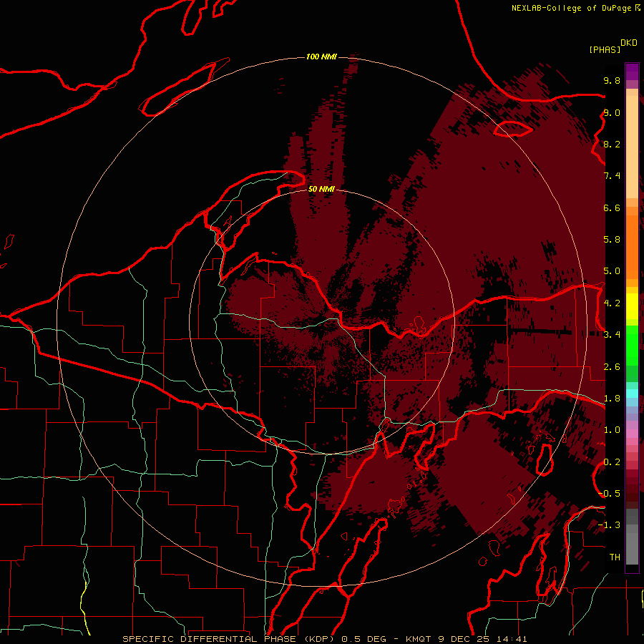The height and width of the screenshot is (644, 644).
Task: Click the [PHAS] legend unit label
Action: pos(605,50)
